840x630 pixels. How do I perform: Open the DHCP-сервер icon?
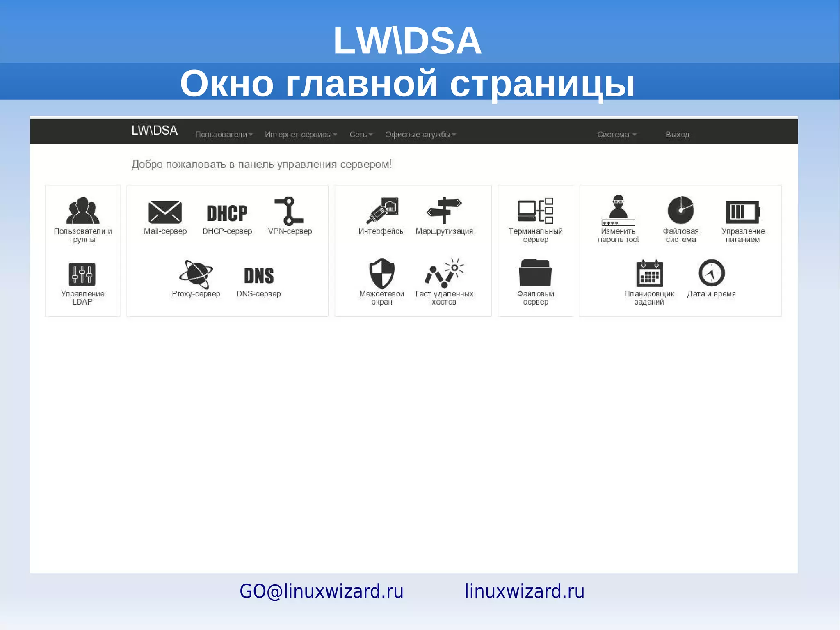227,213
